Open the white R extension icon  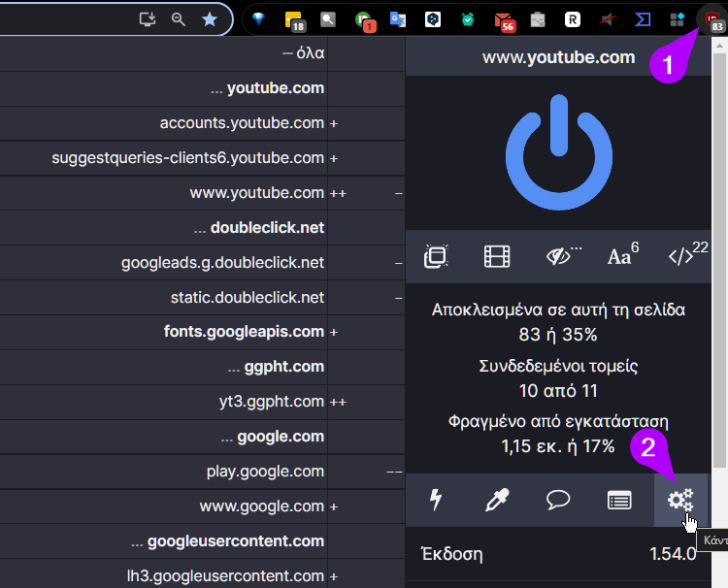click(573, 19)
